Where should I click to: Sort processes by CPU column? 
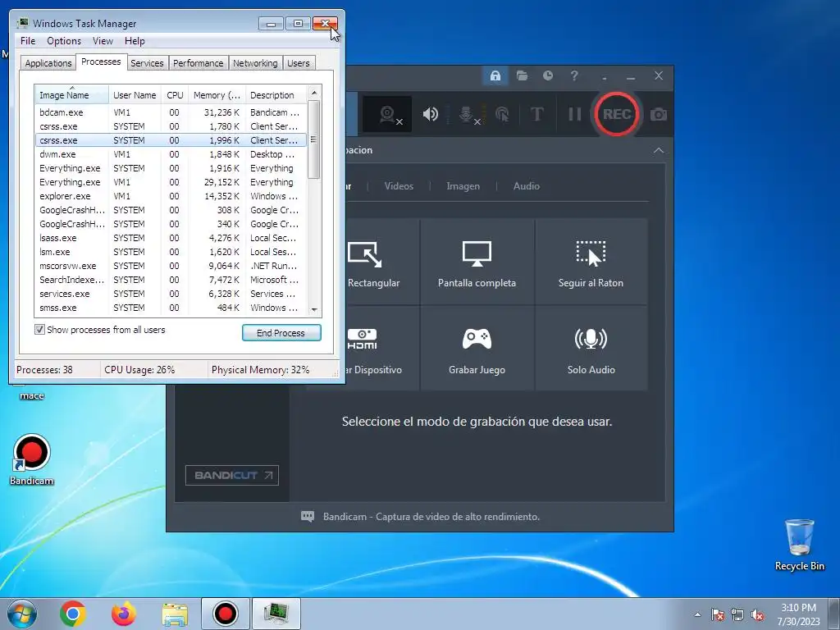click(x=175, y=95)
